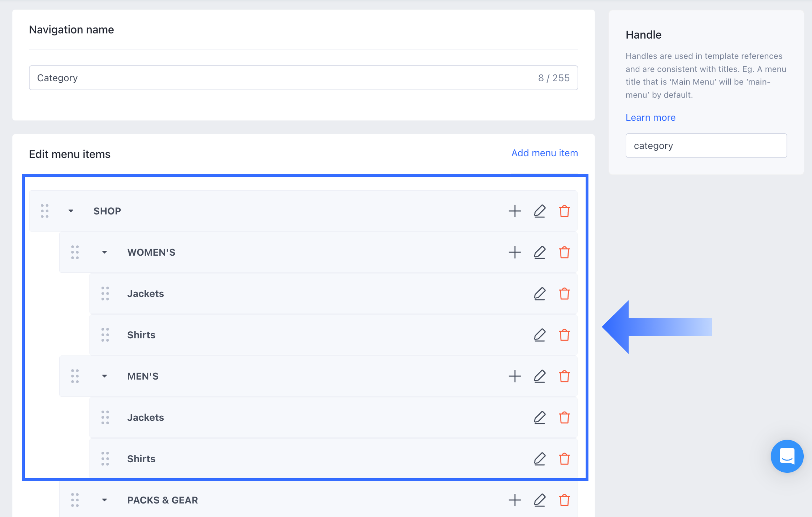The image size is (812, 517).
Task: Click the Add menu item link
Action: [x=544, y=153]
